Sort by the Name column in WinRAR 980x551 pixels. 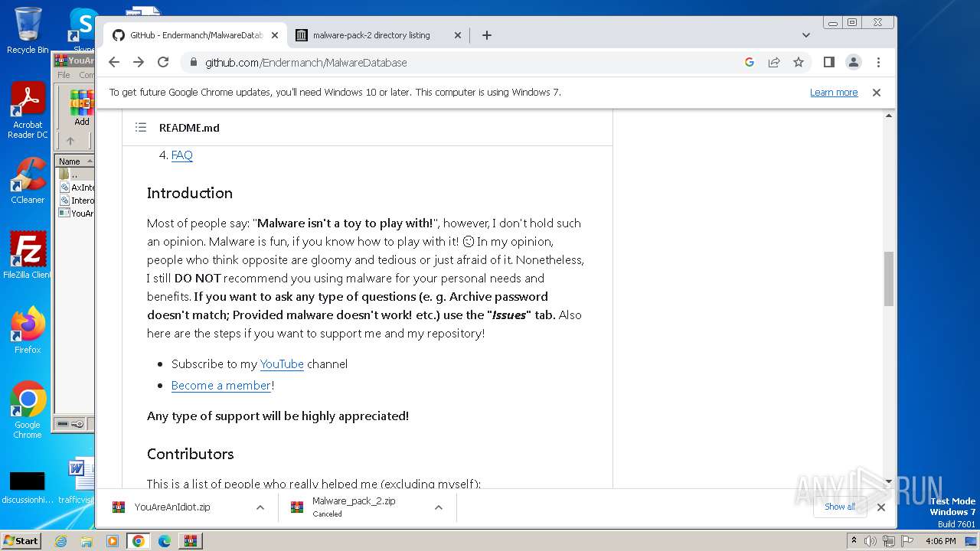(x=74, y=161)
